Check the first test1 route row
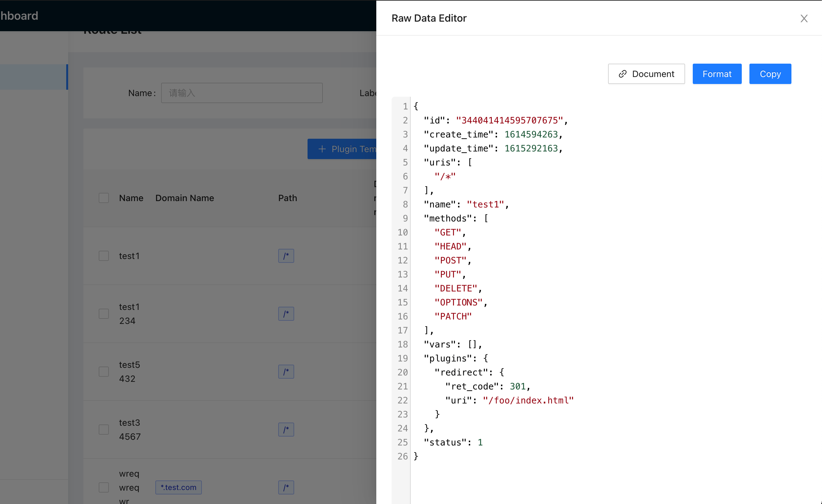The width and height of the screenshot is (822, 504). (104, 256)
